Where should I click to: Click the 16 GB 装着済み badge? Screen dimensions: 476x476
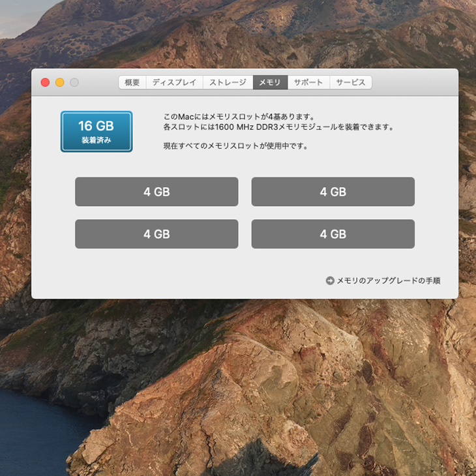[x=97, y=132]
